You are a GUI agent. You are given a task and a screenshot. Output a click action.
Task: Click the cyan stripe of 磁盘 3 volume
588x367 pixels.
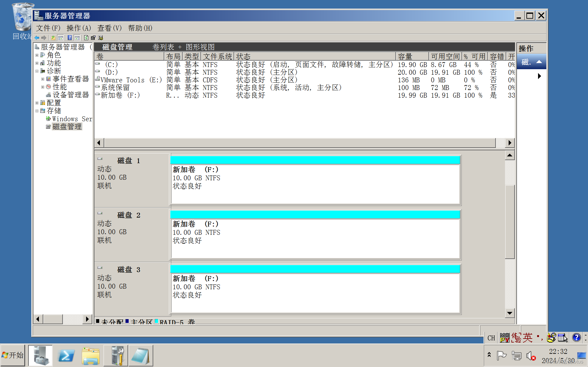tap(315, 269)
